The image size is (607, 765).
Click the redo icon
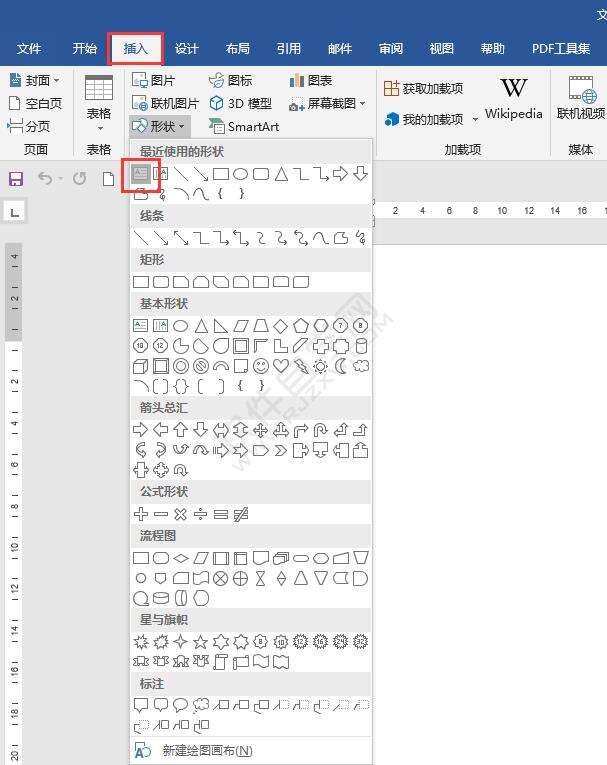click(x=80, y=179)
